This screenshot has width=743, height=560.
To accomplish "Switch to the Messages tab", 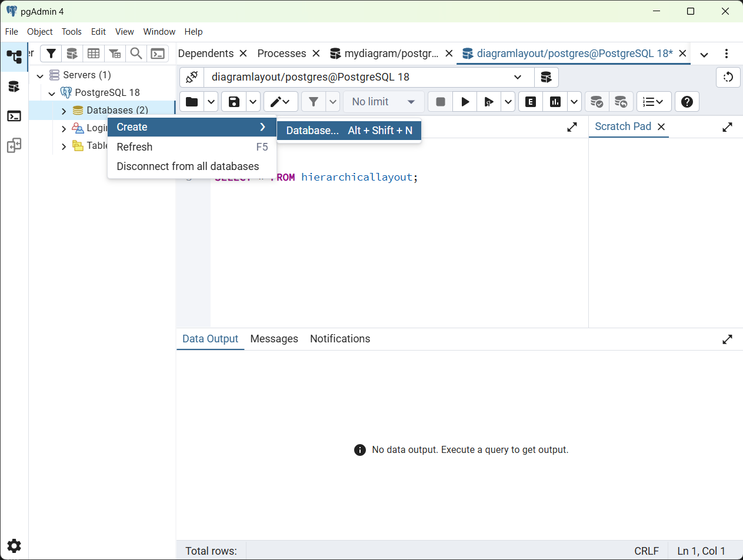I will [x=274, y=339].
